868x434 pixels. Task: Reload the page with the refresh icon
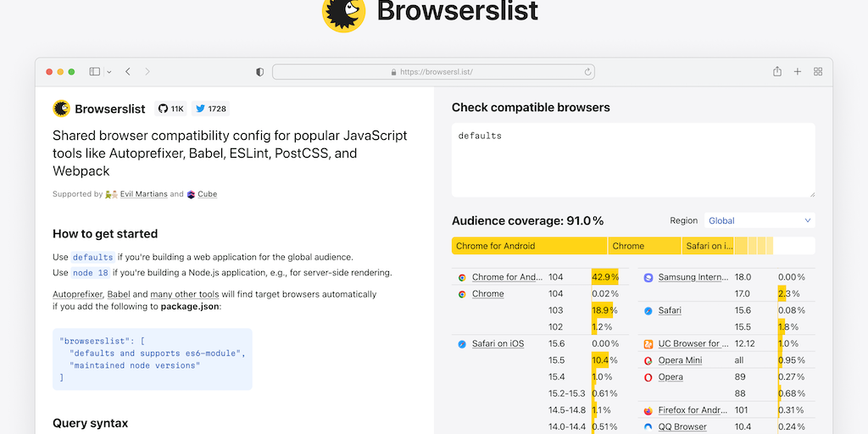click(x=587, y=72)
